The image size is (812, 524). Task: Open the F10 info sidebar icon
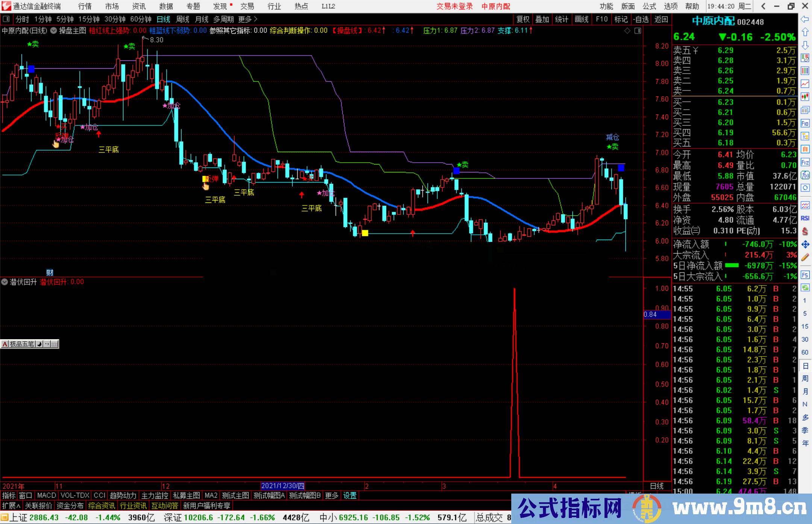point(805,123)
